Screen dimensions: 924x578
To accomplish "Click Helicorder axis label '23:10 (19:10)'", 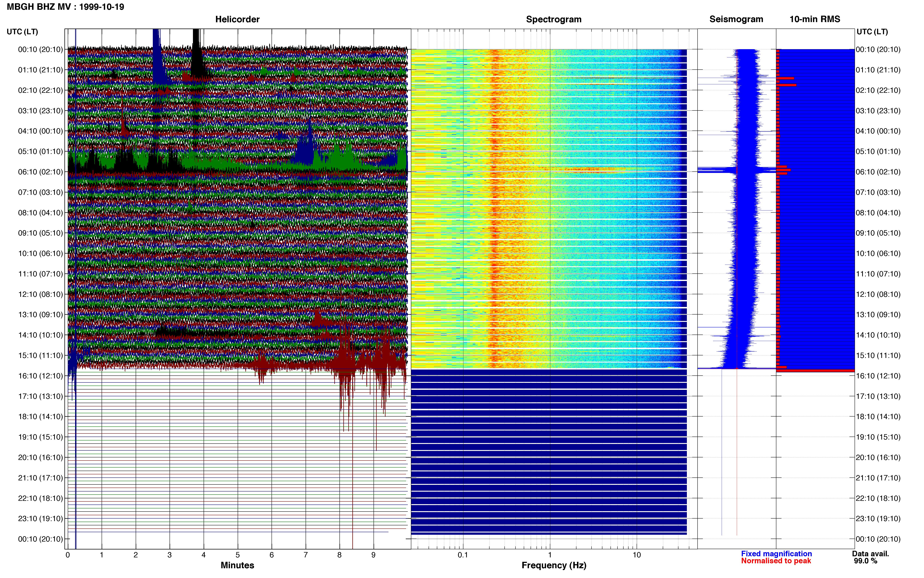I will point(41,519).
